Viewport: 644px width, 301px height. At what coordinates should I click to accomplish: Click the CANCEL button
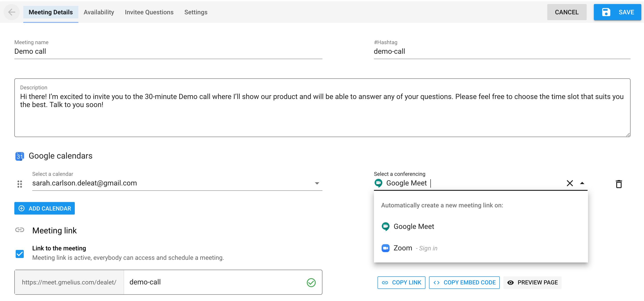click(x=567, y=12)
